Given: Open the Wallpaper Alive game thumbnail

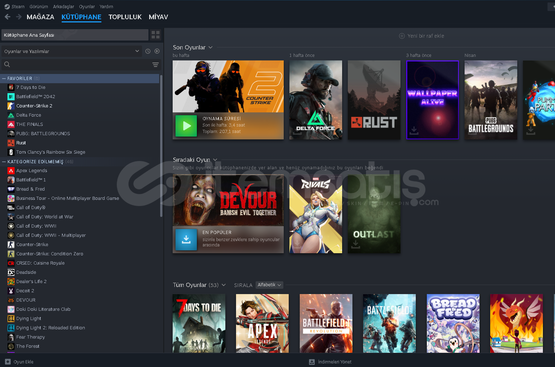Looking at the screenshot, I should [x=433, y=100].
